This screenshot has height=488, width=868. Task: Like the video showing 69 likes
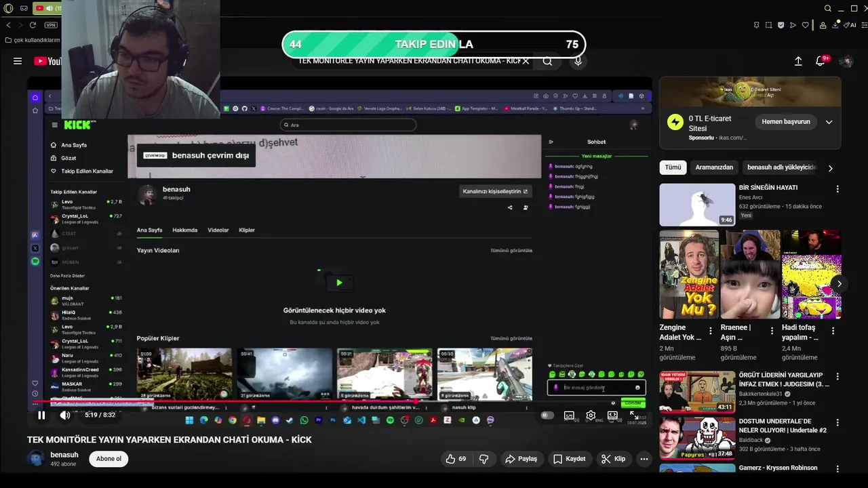456,459
